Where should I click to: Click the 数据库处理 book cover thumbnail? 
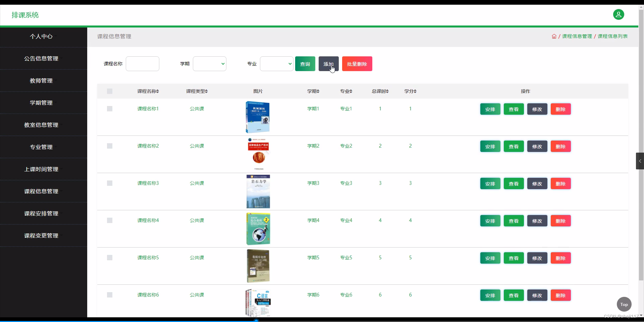[258, 266]
